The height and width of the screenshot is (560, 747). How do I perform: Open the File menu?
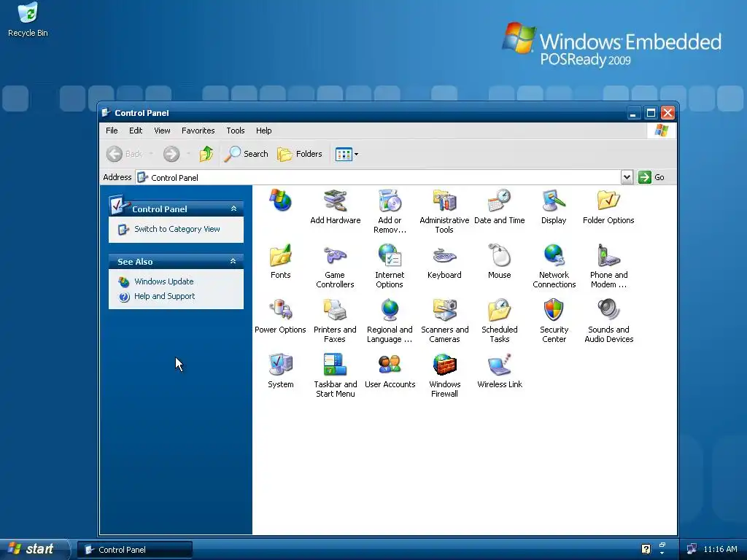click(x=112, y=131)
